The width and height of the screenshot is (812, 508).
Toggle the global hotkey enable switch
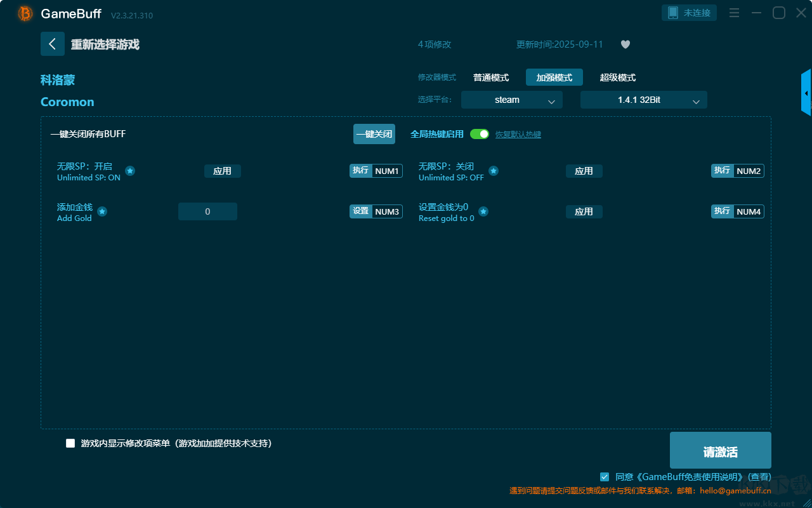tap(480, 134)
